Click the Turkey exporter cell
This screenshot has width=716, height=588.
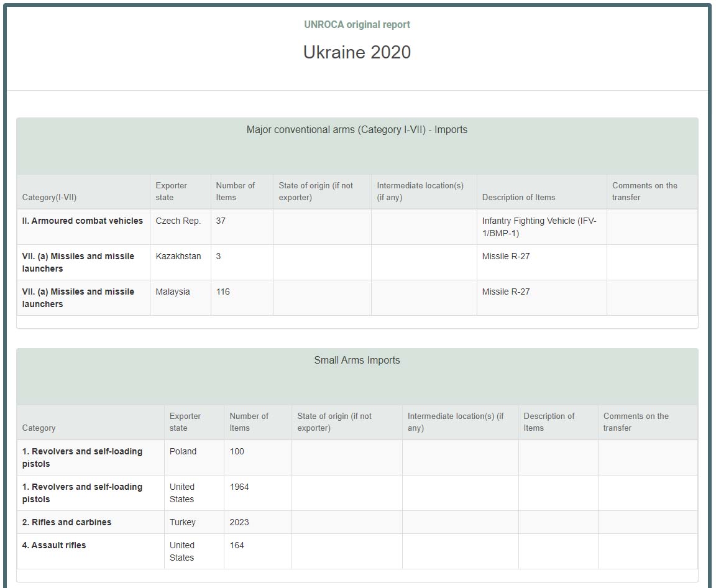tap(182, 523)
